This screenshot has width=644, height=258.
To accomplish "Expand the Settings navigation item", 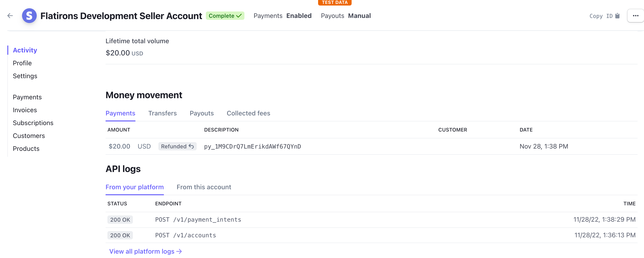I will (25, 75).
